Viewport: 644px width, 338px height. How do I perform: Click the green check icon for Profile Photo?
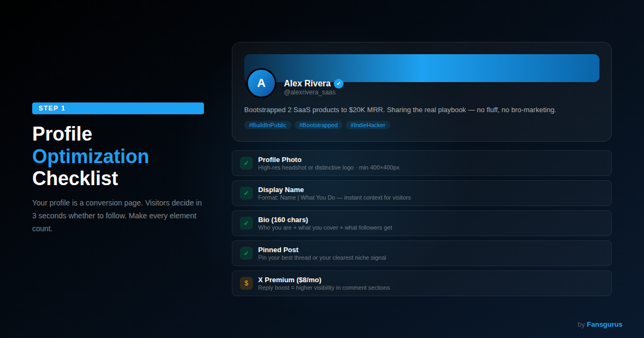pos(246,163)
